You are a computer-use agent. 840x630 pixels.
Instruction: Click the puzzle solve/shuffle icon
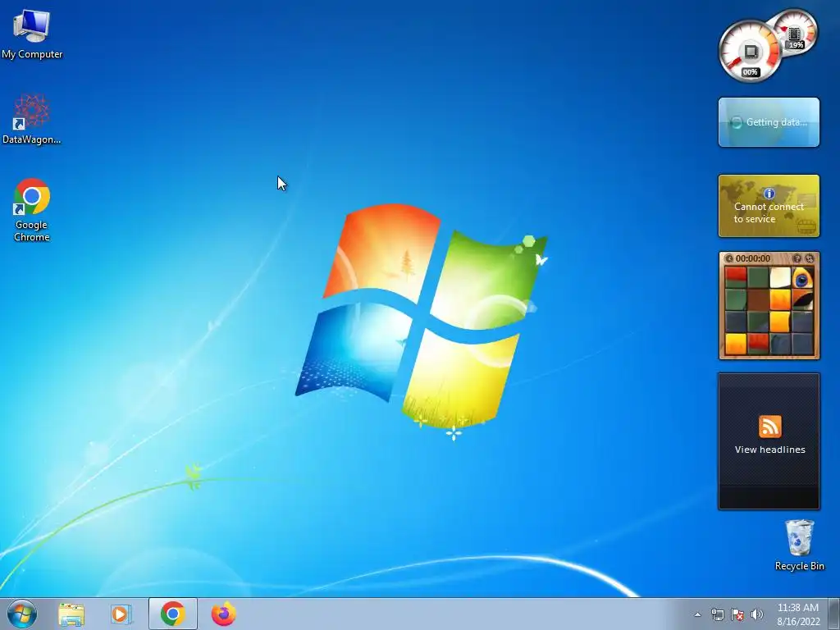(x=810, y=258)
